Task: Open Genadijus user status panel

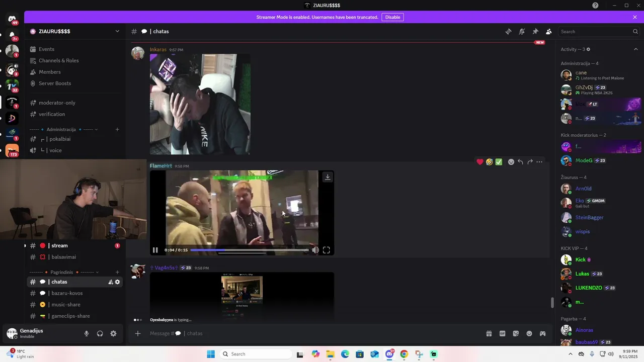Action: pos(40,333)
